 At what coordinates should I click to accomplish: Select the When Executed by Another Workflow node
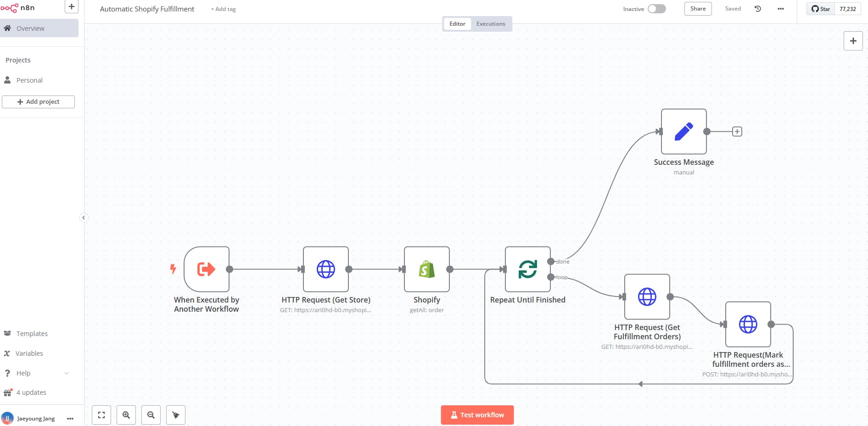pyautogui.click(x=207, y=269)
